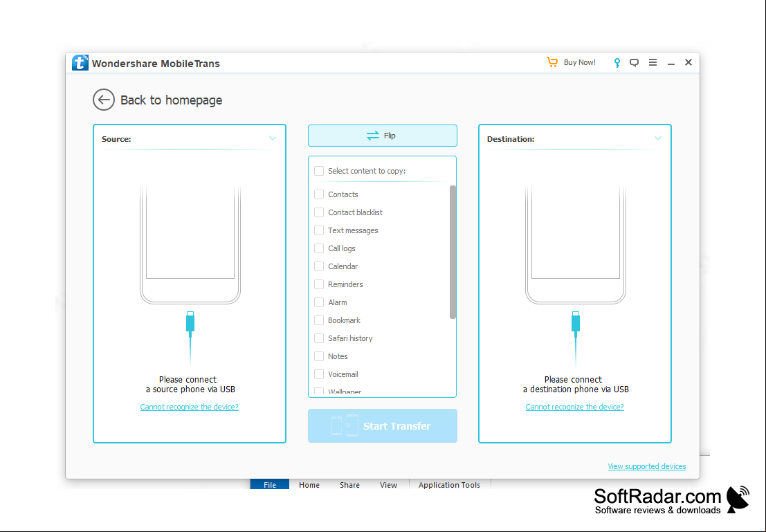The height and width of the screenshot is (532, 766).
Task: Minimize the MobileTrans window
Action: [671, 64]
